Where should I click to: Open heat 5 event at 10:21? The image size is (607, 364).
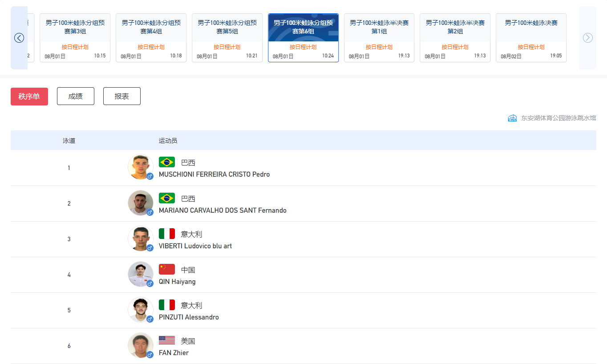[227, 37]
